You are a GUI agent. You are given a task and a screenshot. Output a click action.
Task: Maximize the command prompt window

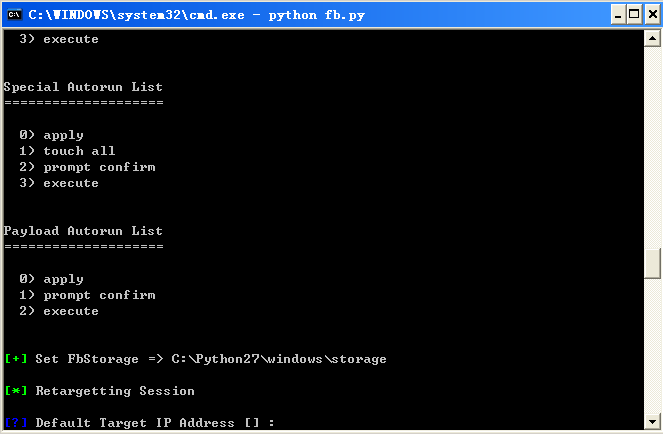tap(634, 15)
